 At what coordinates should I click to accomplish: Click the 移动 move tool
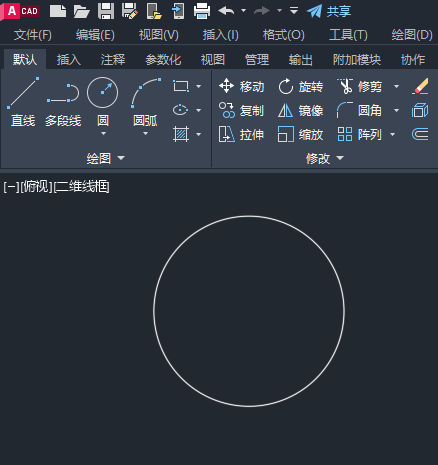click(x=241, y=86)
